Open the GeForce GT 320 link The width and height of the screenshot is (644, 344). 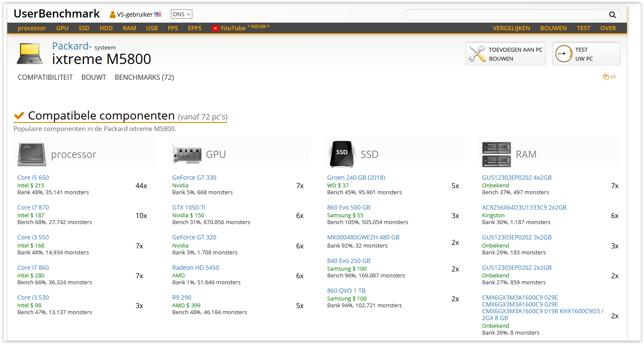coord(194,237)
